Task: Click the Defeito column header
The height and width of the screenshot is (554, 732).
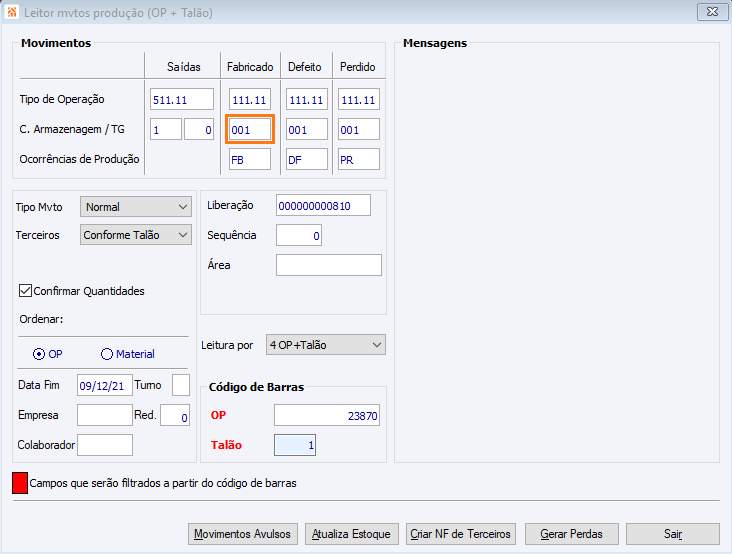Action: (305, 67)
